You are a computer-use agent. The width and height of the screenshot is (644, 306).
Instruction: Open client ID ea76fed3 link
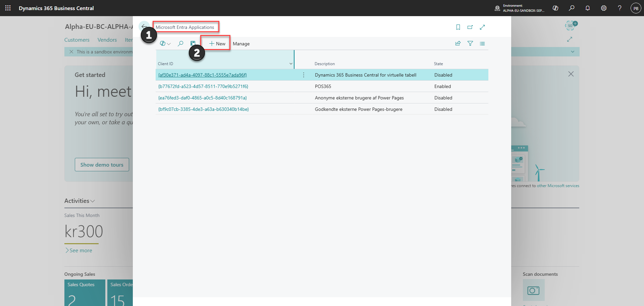203,98
